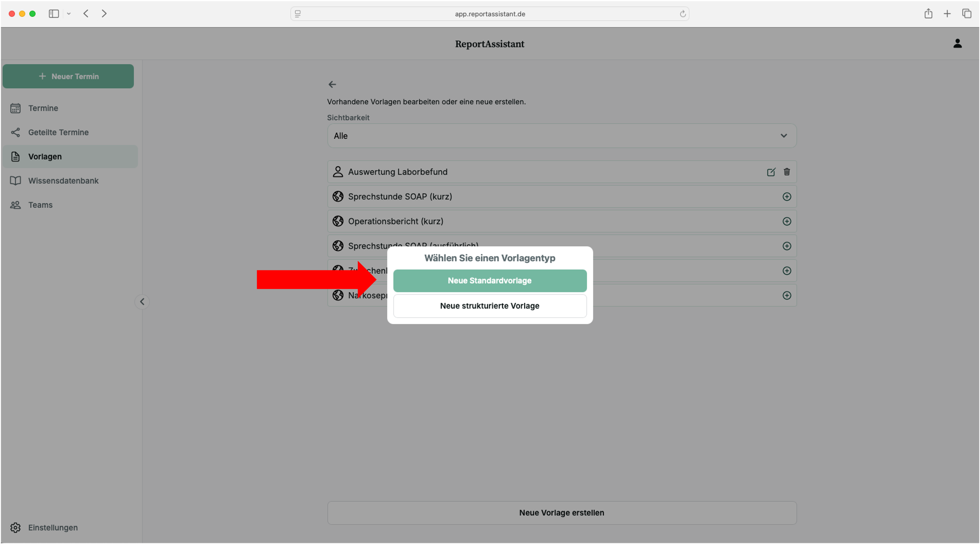The height and width of the screenshot is (544, 980).
Task: Click the document icon beside Vorlagen
Action: click(15, 156)
